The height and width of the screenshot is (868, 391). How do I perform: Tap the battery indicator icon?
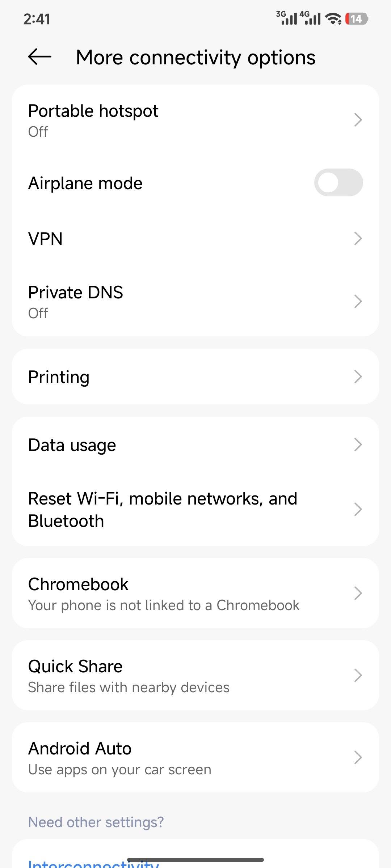pyautogui.click(x=356, y=18)
